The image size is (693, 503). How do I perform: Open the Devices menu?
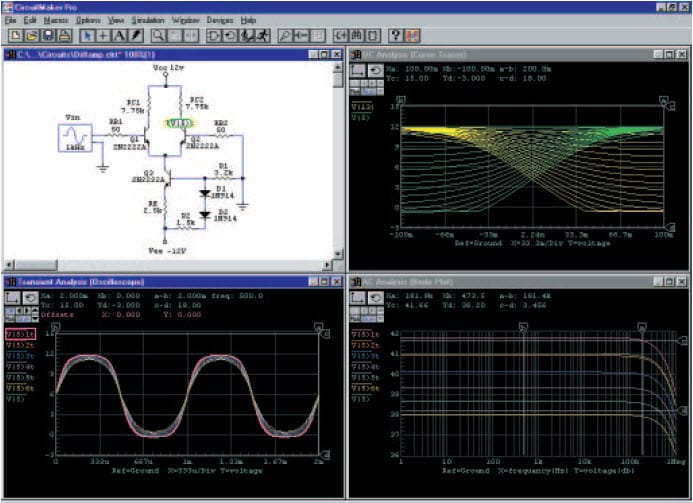[x=218, y=20]
